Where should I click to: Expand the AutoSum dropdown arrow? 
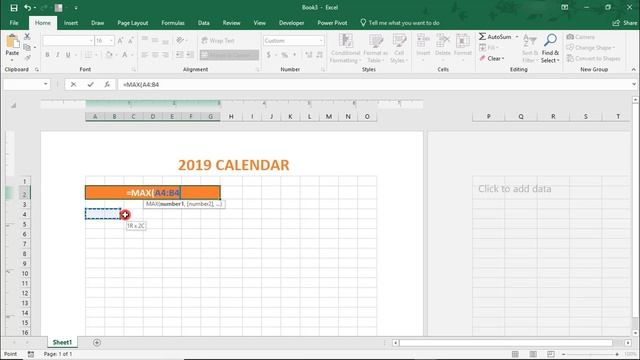pos(517,37)
